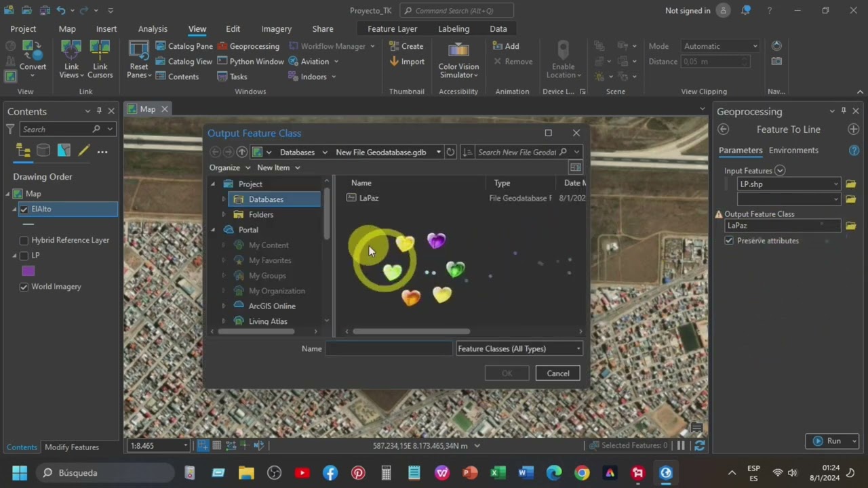Click the filter icon in Contents pane
Screen dimensions: 868x488
(x=10, y=129)
